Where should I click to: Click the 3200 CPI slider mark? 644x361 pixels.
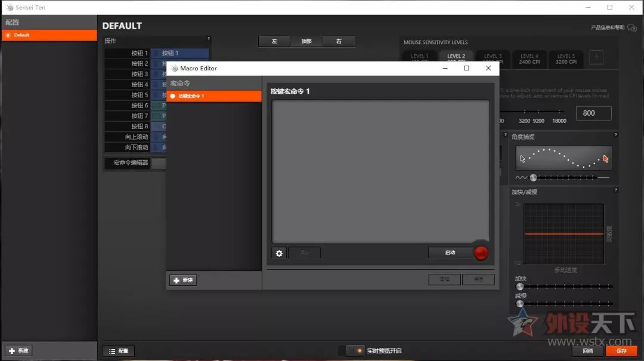[525, 121]
